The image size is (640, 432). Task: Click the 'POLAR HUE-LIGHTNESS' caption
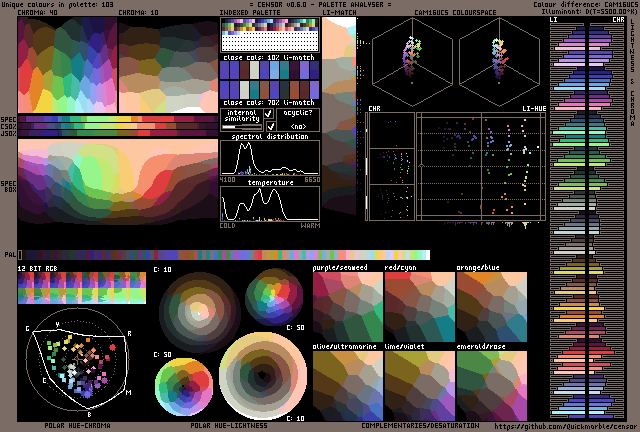(x=229, y=426)
